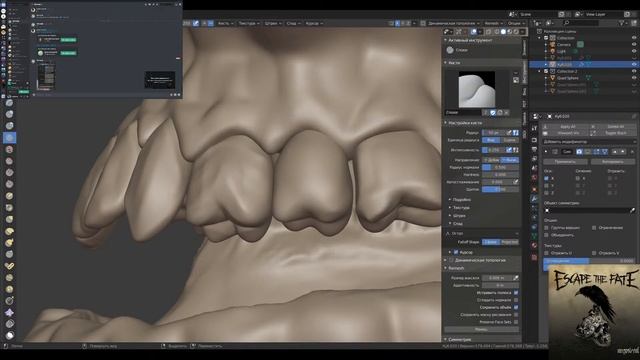Image resolution: width=640 pixels, height=360 pixels.
Task: Adjust the Щипок slider
Action: 500,189
